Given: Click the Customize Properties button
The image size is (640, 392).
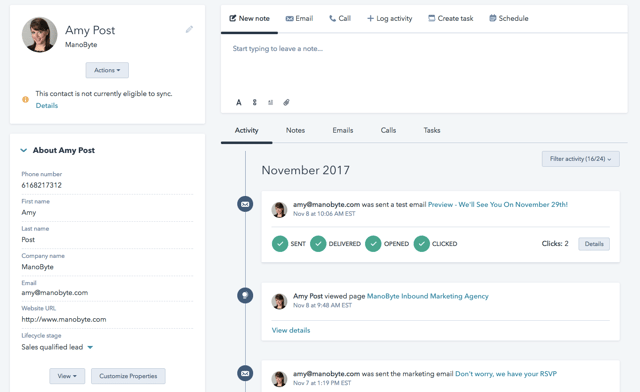Looking at the screenshot, I should pyautogui.click(x=128, y=376).
